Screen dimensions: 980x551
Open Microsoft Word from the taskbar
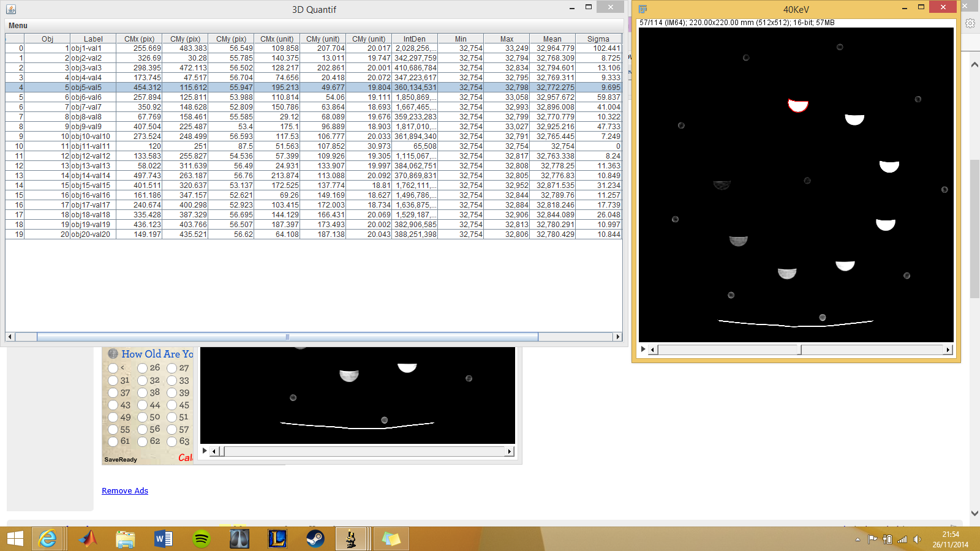click(x=163, y=539)
